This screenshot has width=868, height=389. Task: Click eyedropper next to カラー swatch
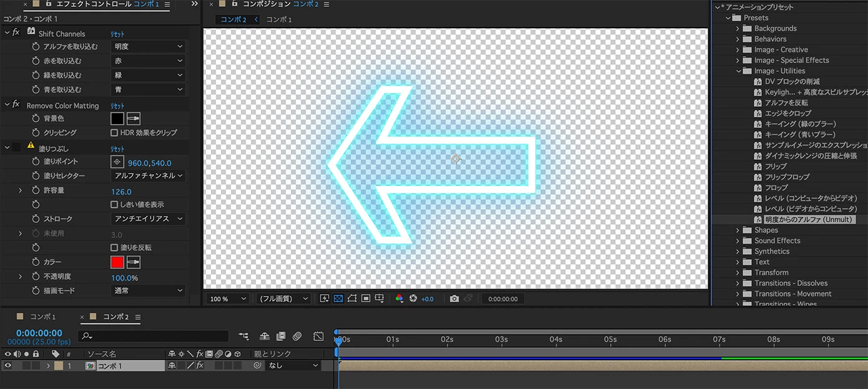134,262
